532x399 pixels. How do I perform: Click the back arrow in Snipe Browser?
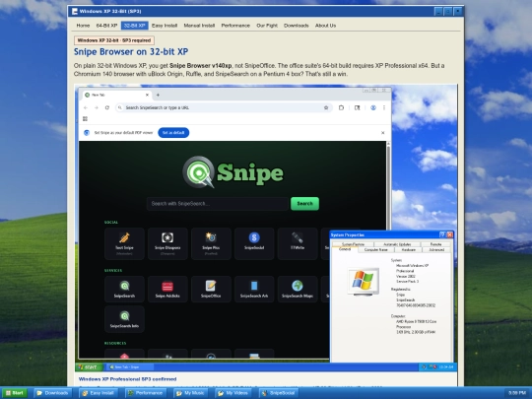pyautogui.click(x=86, y=107)
